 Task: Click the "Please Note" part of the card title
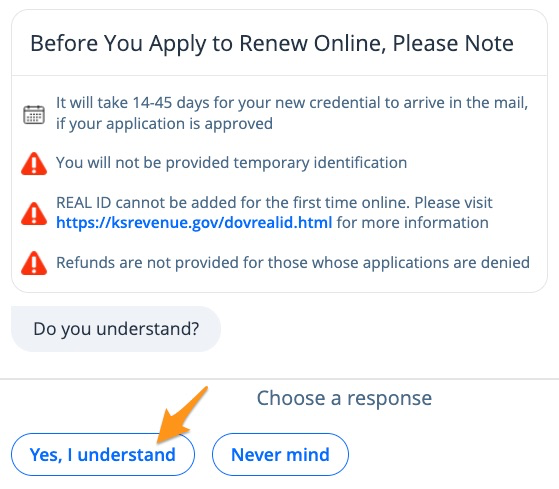[x=453, y=43]
